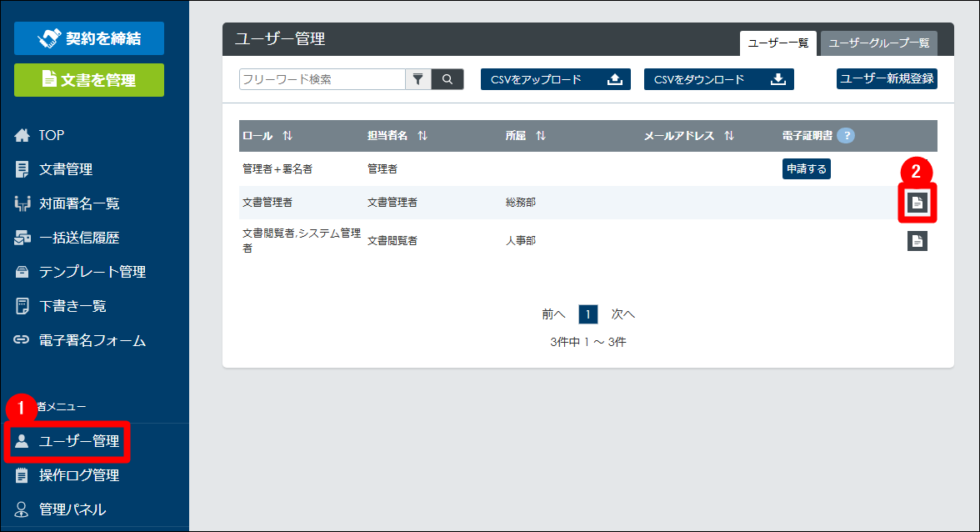980x532 pixels.
Task: Focus the フリーワード検索 input field
Action: [322, 79]
